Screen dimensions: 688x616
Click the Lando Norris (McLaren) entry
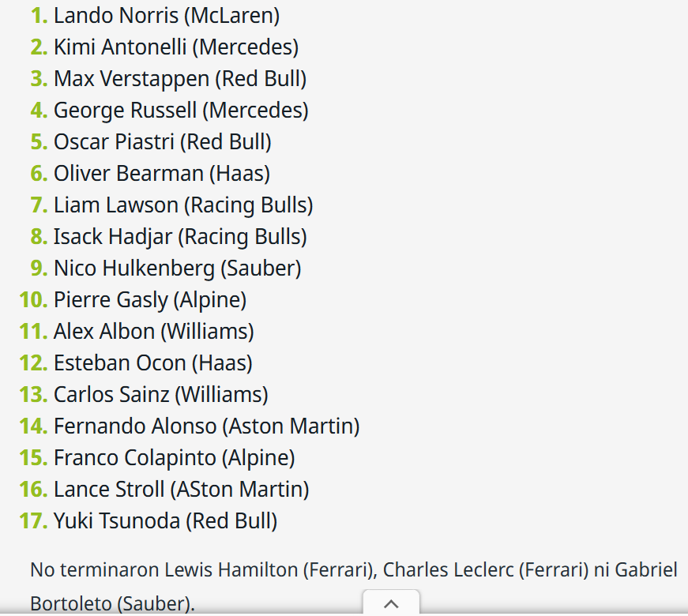click(x=166, y=15)
